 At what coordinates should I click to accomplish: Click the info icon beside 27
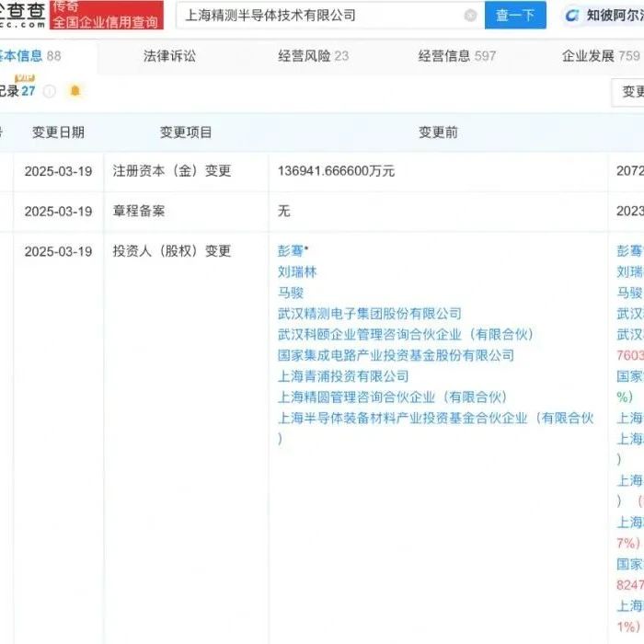[x=50, y=91]
